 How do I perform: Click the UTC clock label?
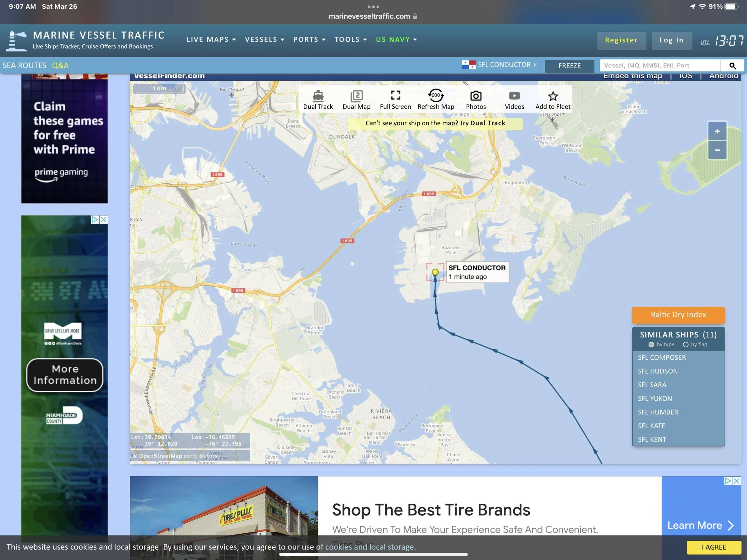(704, 42)
